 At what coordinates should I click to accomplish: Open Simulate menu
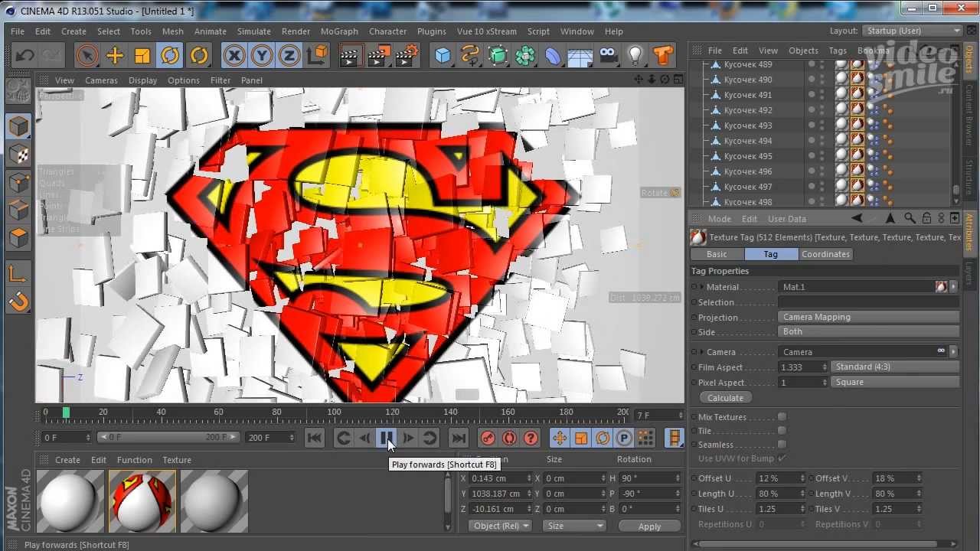pyautogui.click(x=254, y=31)
